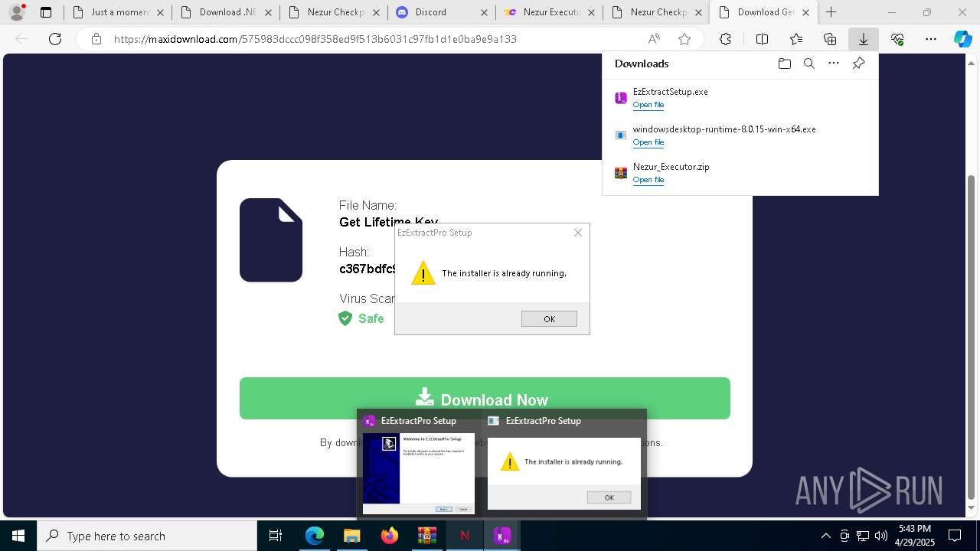Toggle the Downloads toolbar button

pyautogui.click(x=864, y=39)
